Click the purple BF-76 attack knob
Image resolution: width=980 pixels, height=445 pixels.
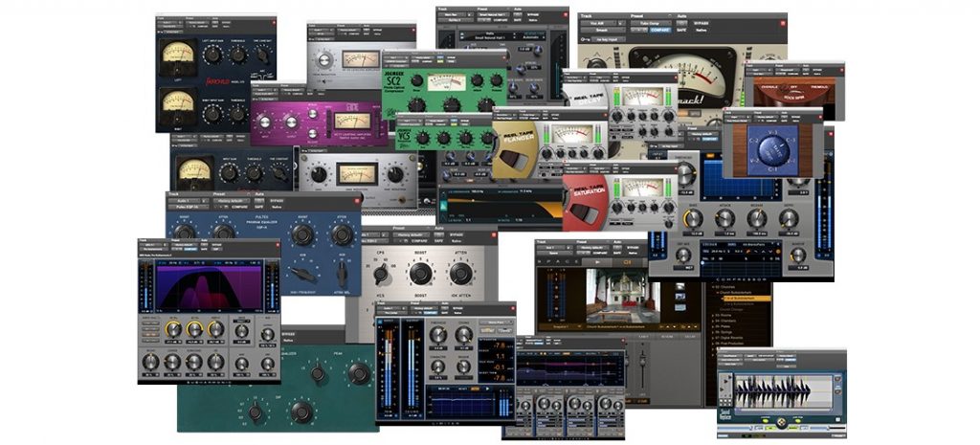(x=314, y=115)
